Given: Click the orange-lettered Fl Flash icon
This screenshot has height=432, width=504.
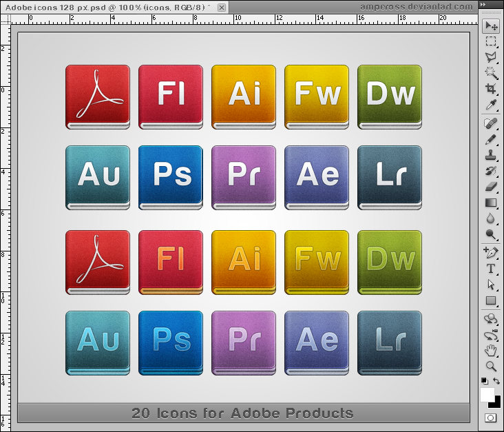Looking at the screenshot, I should [x=171, y=263].
